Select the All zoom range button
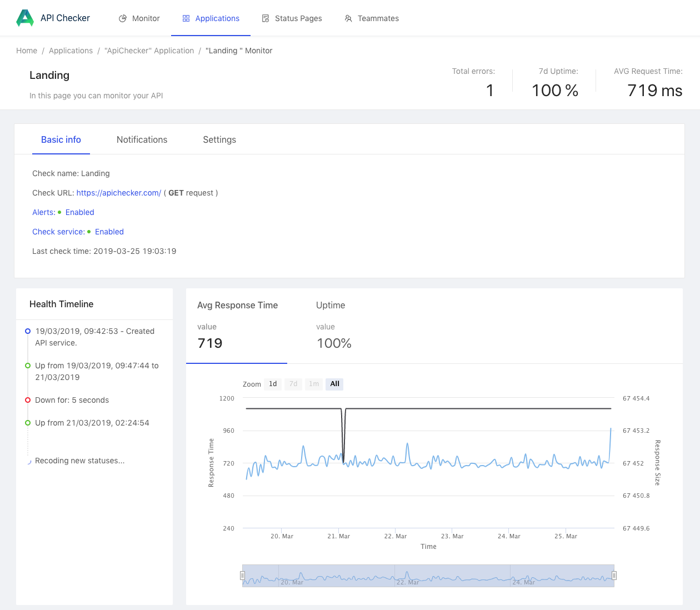 tap(334, 384)
